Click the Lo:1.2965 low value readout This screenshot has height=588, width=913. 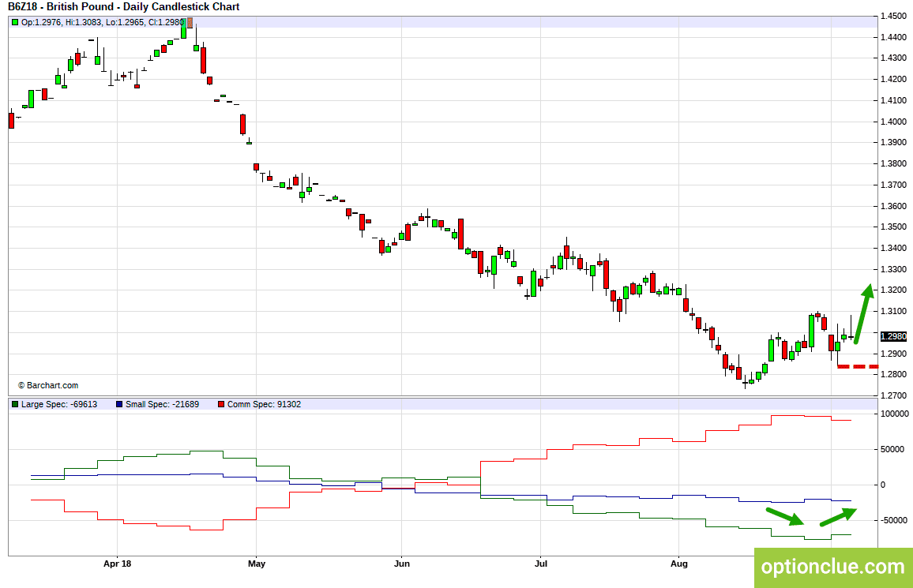pos(126,22)
